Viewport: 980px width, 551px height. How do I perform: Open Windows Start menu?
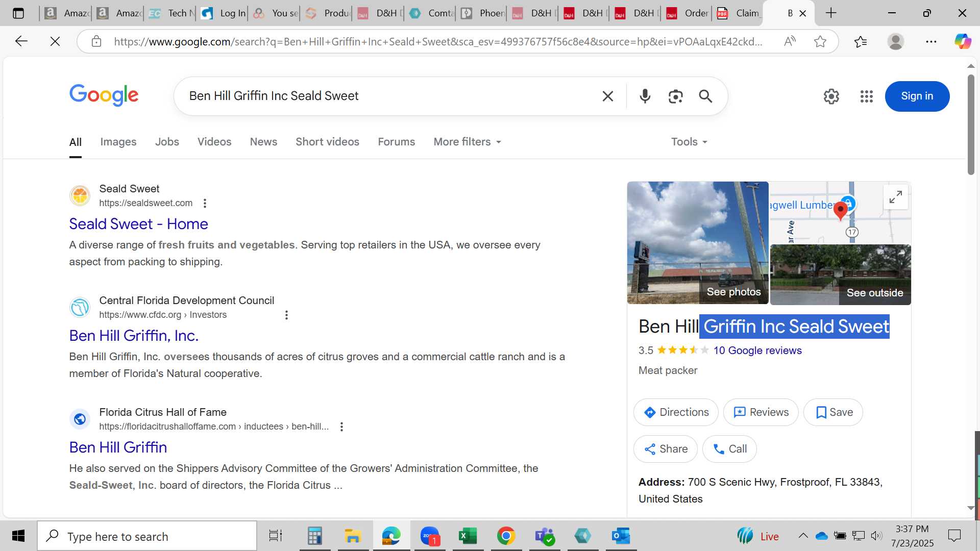coord(18,536)
